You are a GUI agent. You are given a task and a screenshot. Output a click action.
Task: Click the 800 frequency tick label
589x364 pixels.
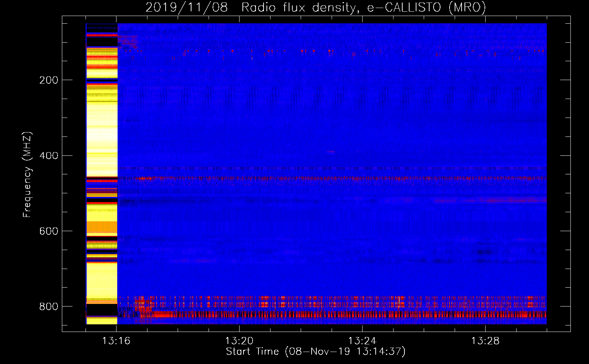click(49, 306)
